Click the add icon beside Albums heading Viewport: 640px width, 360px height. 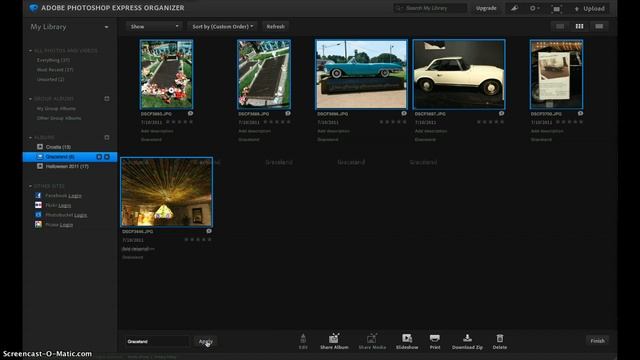point(107,138)
